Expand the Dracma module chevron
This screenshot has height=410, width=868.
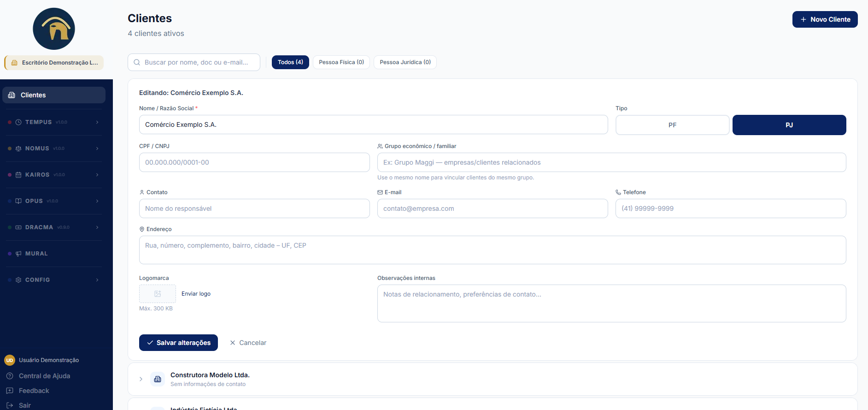click(97, 227)
